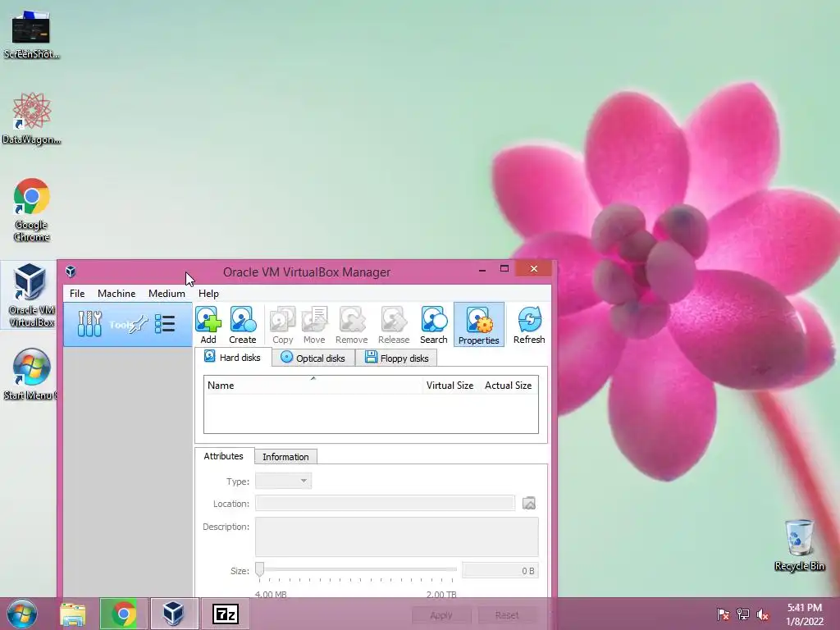Open the Medium menu
The width and height of the screenshot is (840, 630).
pos(167,294)
